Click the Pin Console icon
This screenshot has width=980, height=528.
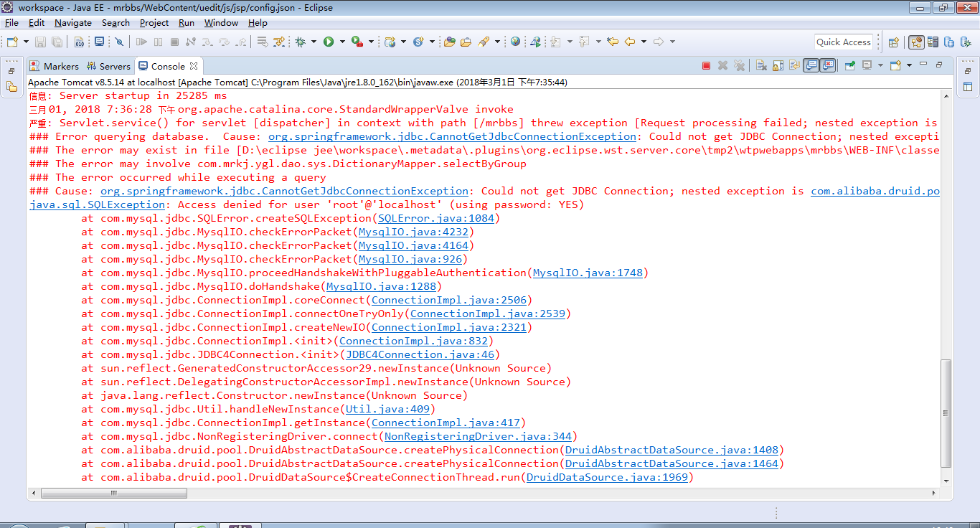[850, 65]
